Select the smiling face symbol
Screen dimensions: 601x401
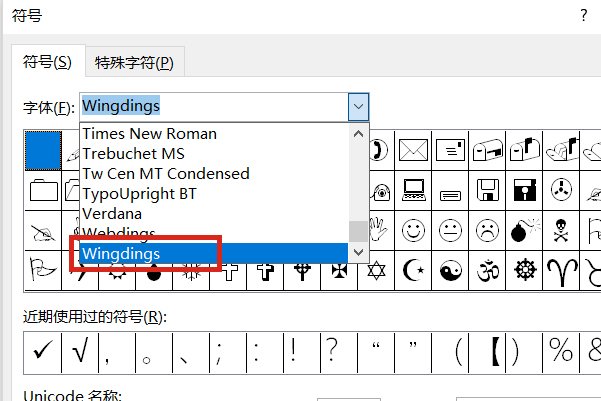pyautogui.click(x=413, y=231)
